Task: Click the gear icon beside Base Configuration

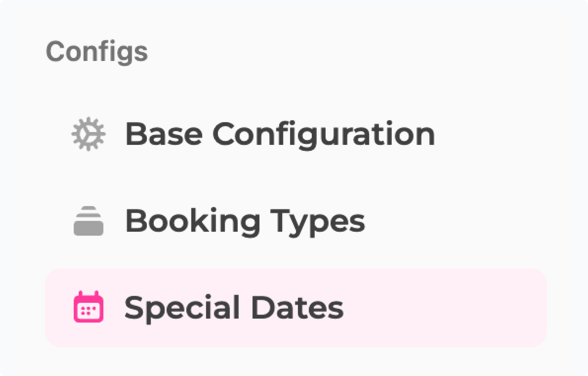Action: click(x=88, y=134)
